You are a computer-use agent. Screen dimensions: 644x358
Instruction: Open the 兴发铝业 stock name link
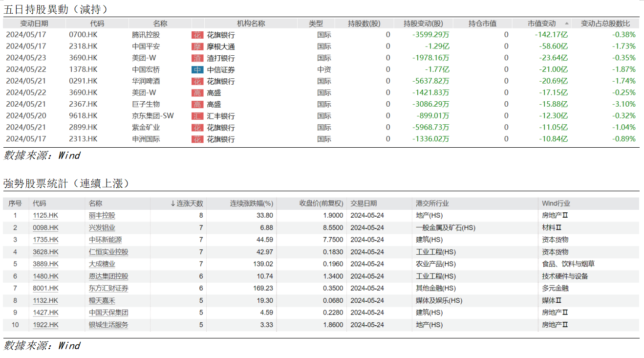click(102, 227)
